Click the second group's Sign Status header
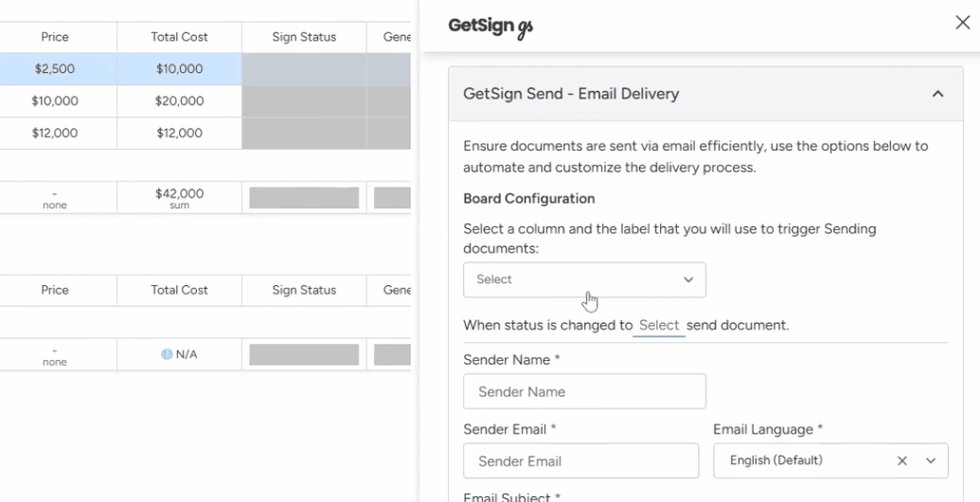980x502 pixels. (x=304, y=290)
